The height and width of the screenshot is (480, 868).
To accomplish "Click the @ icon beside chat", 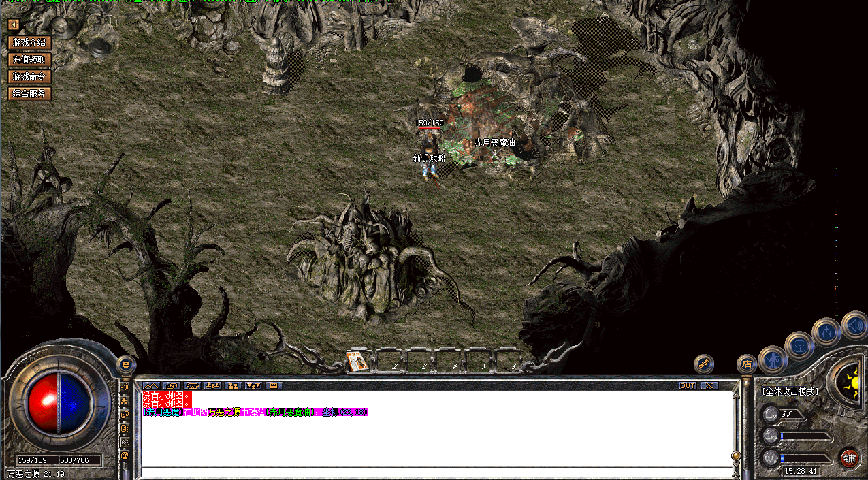I will pyautogui.click(x=125, y=454).
